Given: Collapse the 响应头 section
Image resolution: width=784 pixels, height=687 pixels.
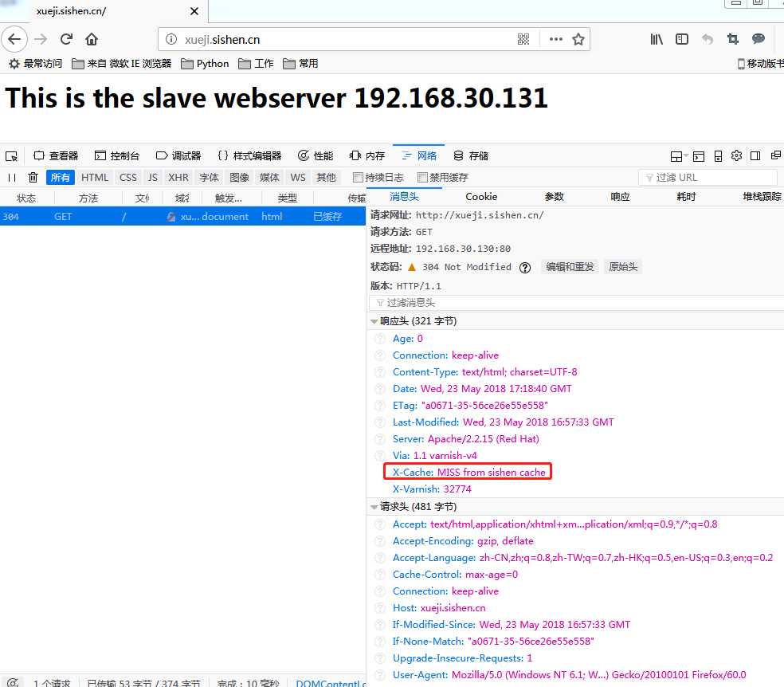Looking at the screenshot, I should (x=374, y=321).
